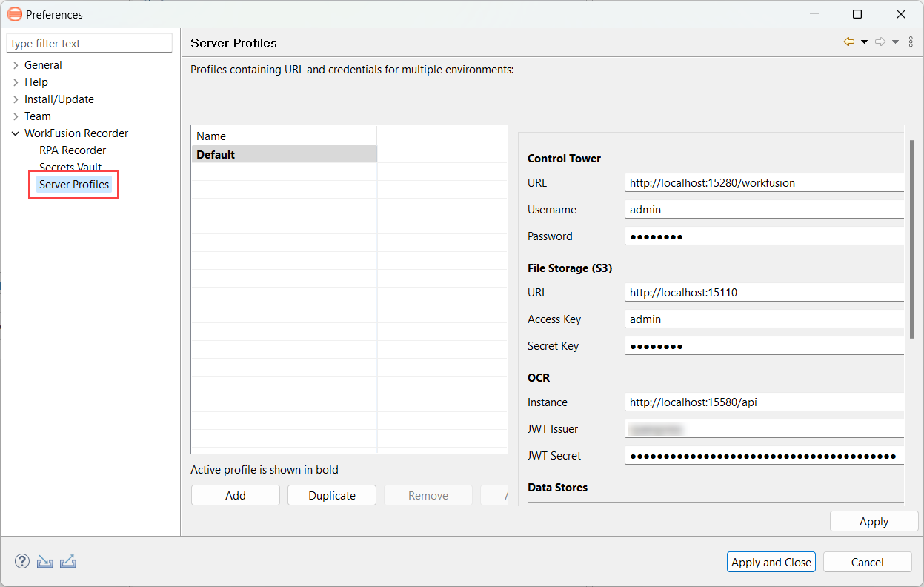Expand the Install/Update tree node
Image resolution: width=924 pixels, height=587 pixels.
(x=16, y=99)
